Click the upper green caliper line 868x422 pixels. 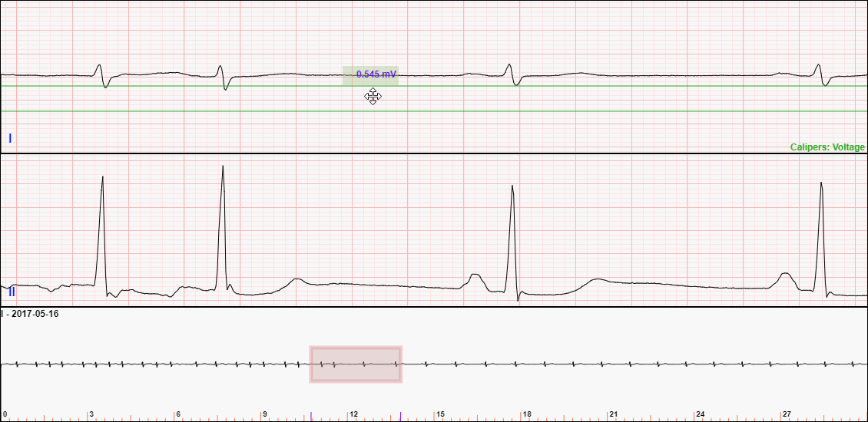(230, 86)
